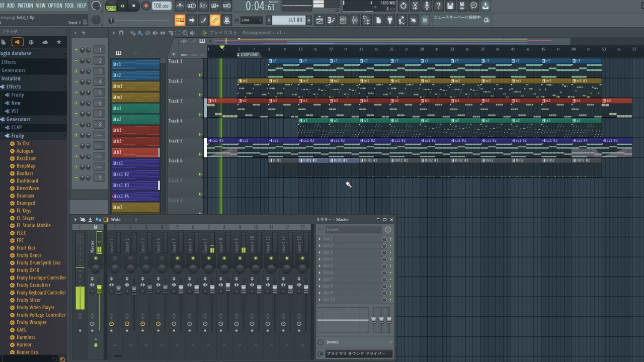Image resolution: width=644 pixels, height=362 pixels.
Task: Toggle the Loop recording icon
Action: click(227, 6)
